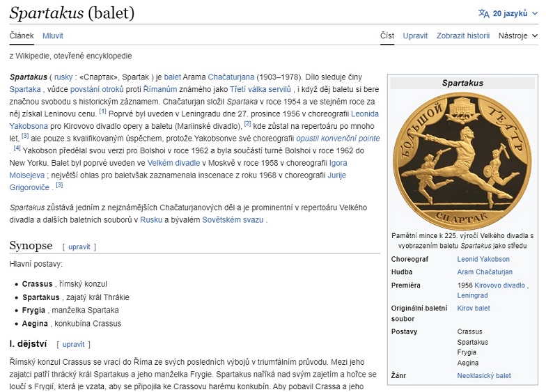
Task: Open Leonid Yakobson link in infobox
Action: 483,259
